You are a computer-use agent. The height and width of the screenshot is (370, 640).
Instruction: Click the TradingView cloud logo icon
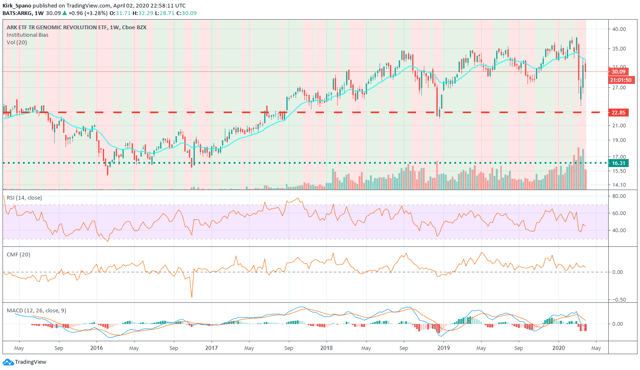[x=8, y=362]
